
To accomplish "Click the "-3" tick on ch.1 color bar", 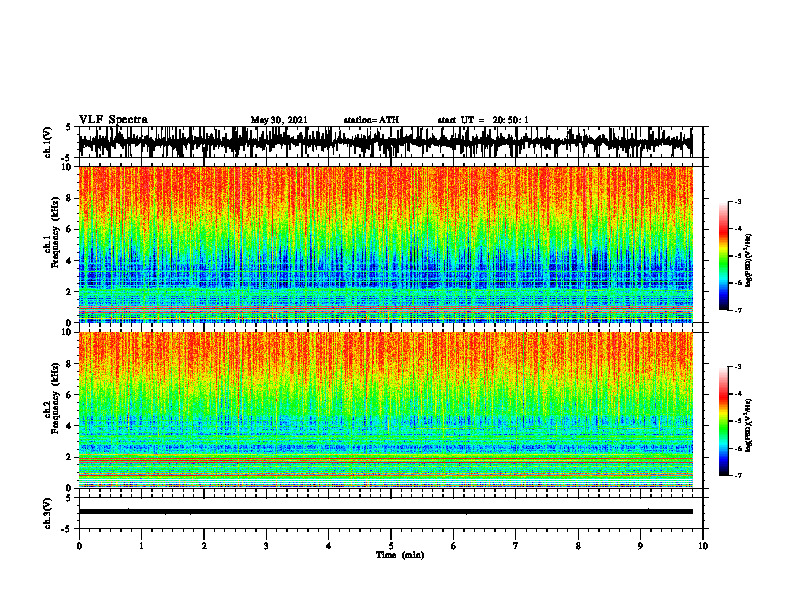I will pos(738,201).
